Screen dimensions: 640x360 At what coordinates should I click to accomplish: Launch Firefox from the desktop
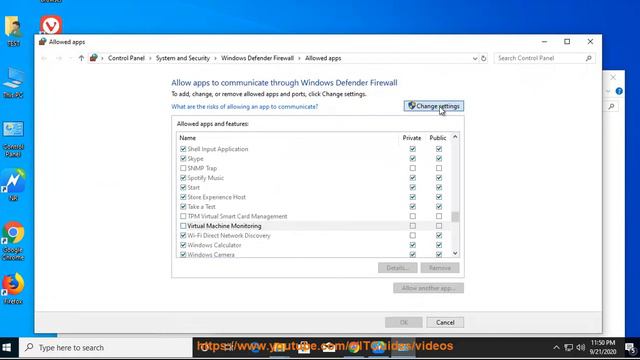point(13,289)
